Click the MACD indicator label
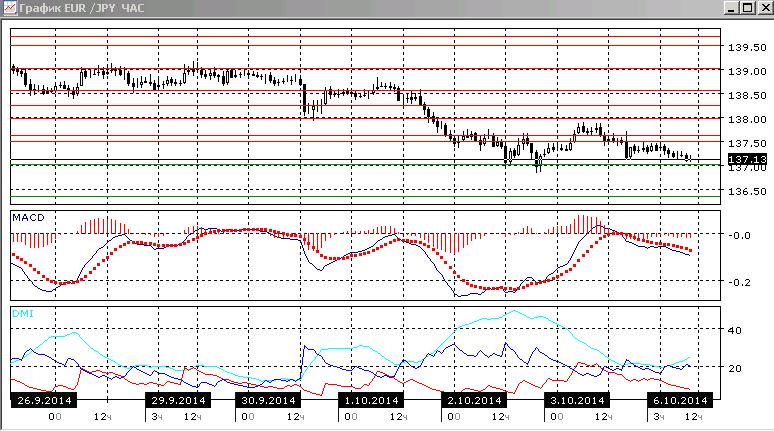 click(x=28, y=218)
